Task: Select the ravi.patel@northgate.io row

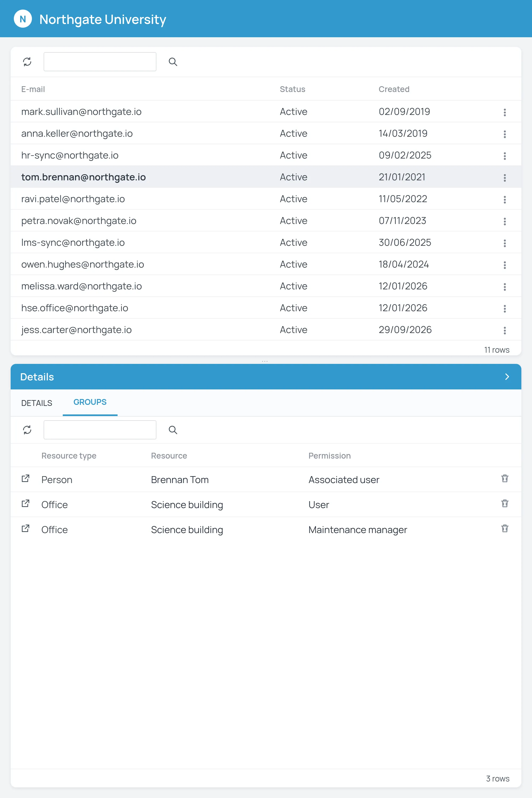Action: pos(266,198)
